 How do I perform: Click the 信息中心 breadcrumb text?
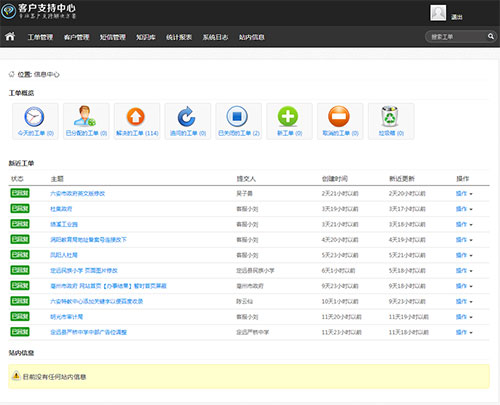pyautogui.click(x=47, y=74)
